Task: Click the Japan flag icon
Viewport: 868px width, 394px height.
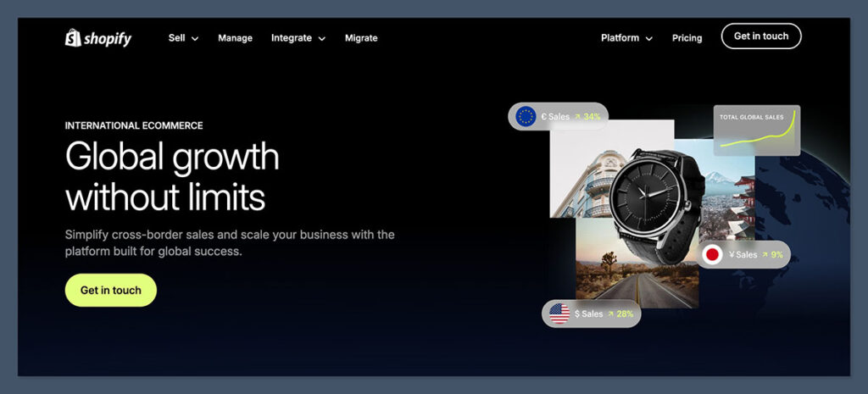Action: (x=713, y=255)
